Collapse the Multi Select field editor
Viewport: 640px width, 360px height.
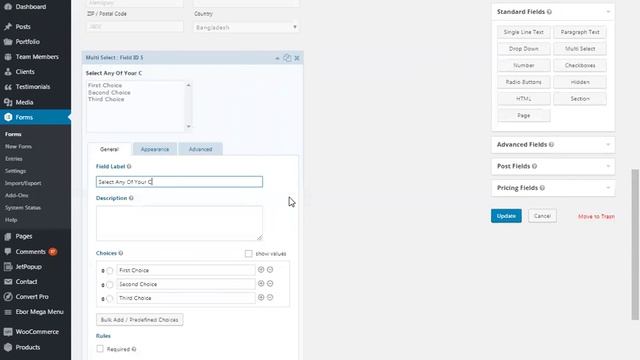pos(277,58)
